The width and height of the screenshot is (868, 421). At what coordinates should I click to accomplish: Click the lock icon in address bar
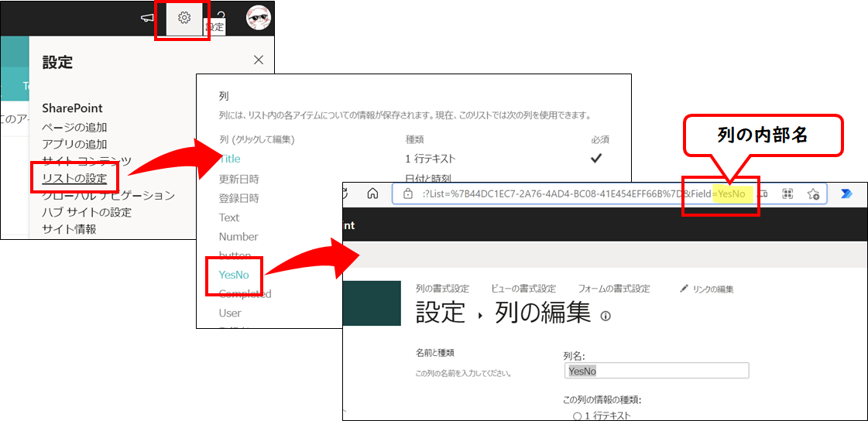point(407,193)
